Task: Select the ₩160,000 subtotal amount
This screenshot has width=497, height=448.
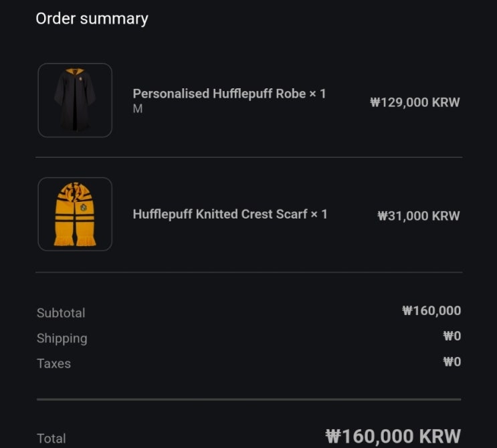Action: pos(431,310)
